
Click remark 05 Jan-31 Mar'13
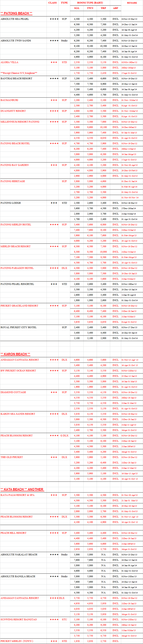pyautogui.click(x=129, y=133)
